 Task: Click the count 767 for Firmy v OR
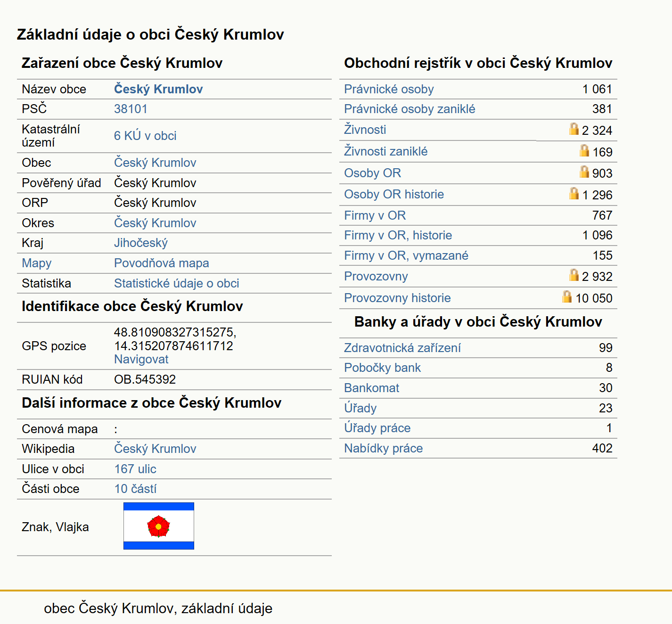pyautogui.click(x=602, y=215)
